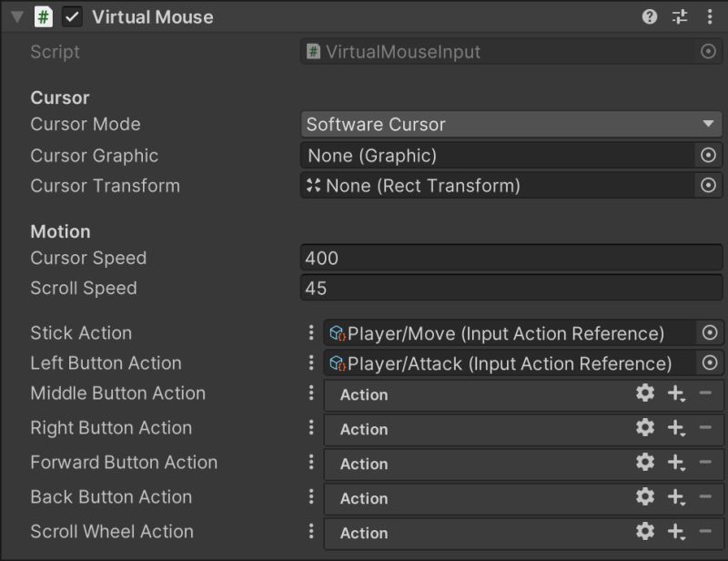The height and width of the screenshot is (561, 728).
Task: Open the settings gear on Middle Button Action
Action: pyautogui.click(x=645, y=394)
